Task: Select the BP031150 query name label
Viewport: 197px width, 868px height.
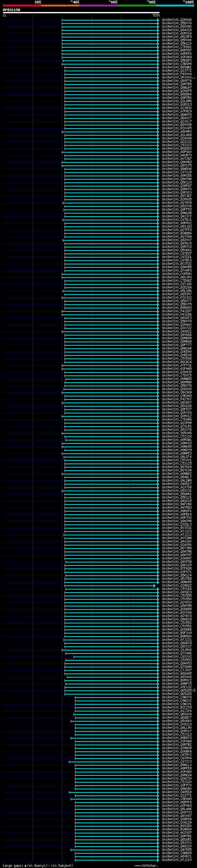Action: 11,10
